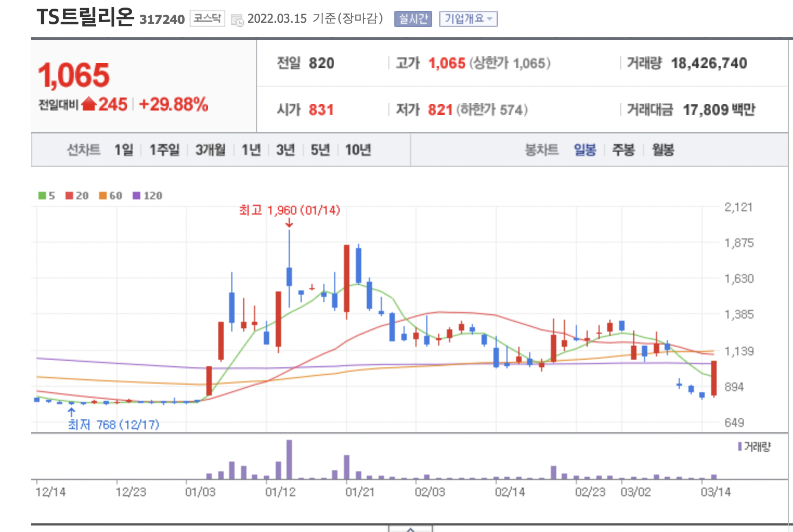Click the 상한가 1,065 text

510,63
